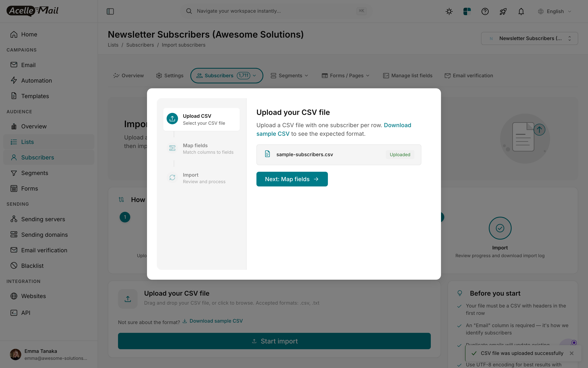The height and width of the screenshot is (368, 588).
Task: Open audience Overview in sidebar
Action: tap(49, 126)
